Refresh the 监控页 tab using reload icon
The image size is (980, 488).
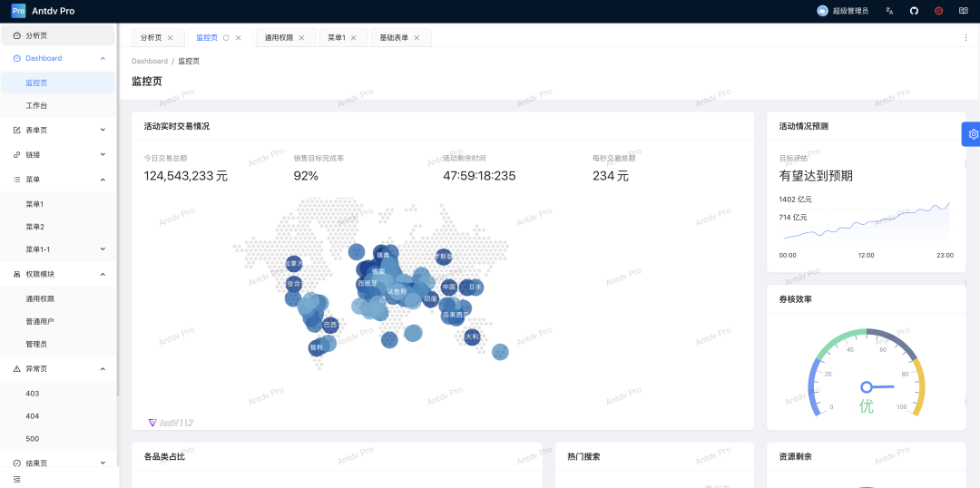coord(226,37)
